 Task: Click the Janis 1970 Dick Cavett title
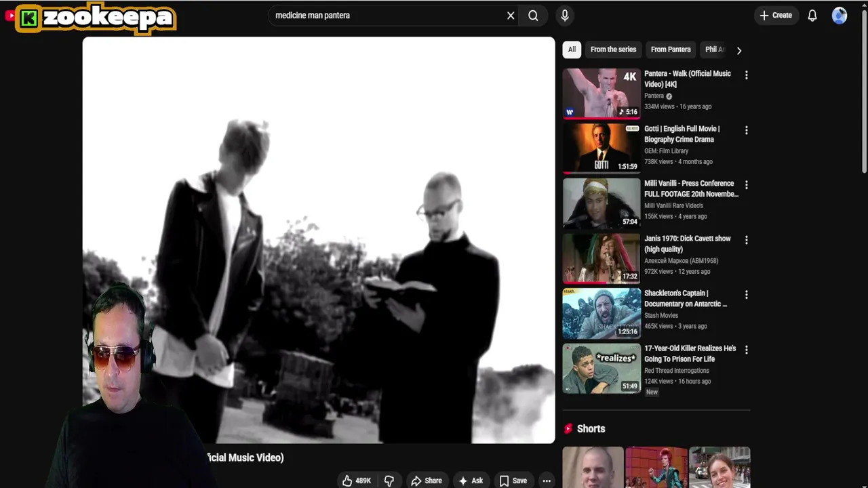[688, 243]
